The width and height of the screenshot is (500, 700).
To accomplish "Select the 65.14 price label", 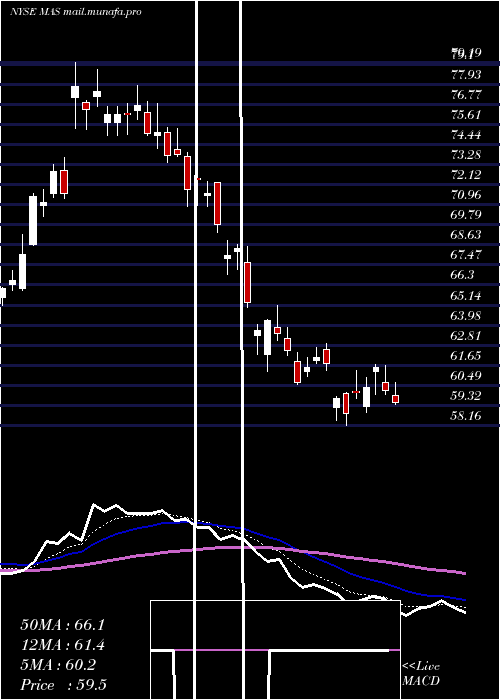I will [466, 296].
